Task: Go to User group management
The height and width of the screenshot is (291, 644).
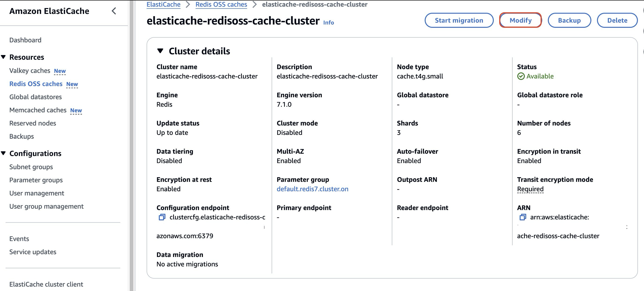Action: click(x=46, y=206)
